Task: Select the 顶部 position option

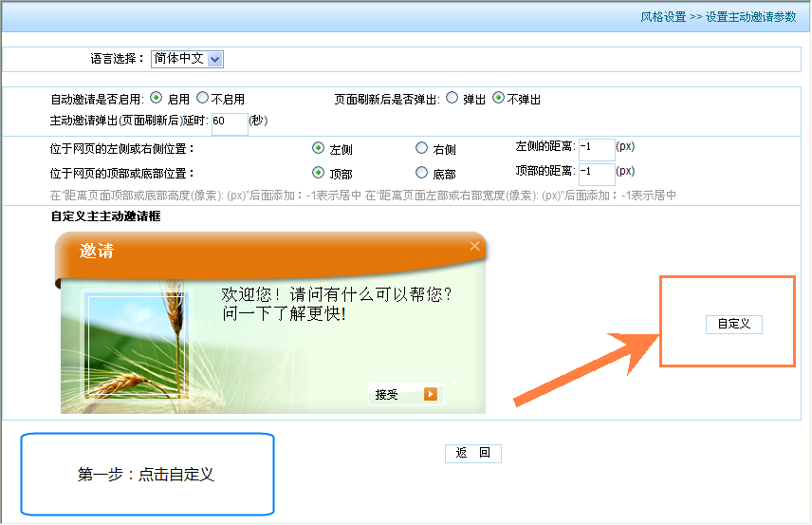Action: [x=319, y=173]
